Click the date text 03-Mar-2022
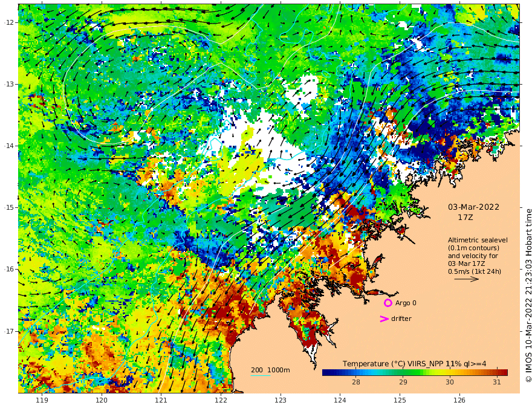 click(x=473, y=207)
